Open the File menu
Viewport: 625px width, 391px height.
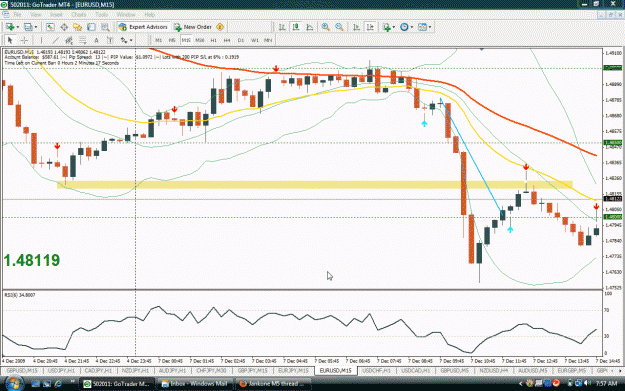pos(18,14)
